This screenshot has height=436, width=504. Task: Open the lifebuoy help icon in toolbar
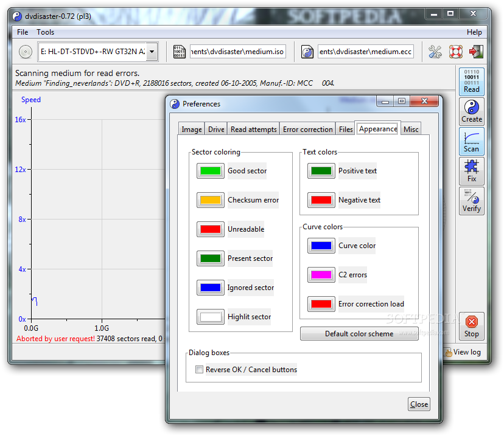[x=455, y=51]
